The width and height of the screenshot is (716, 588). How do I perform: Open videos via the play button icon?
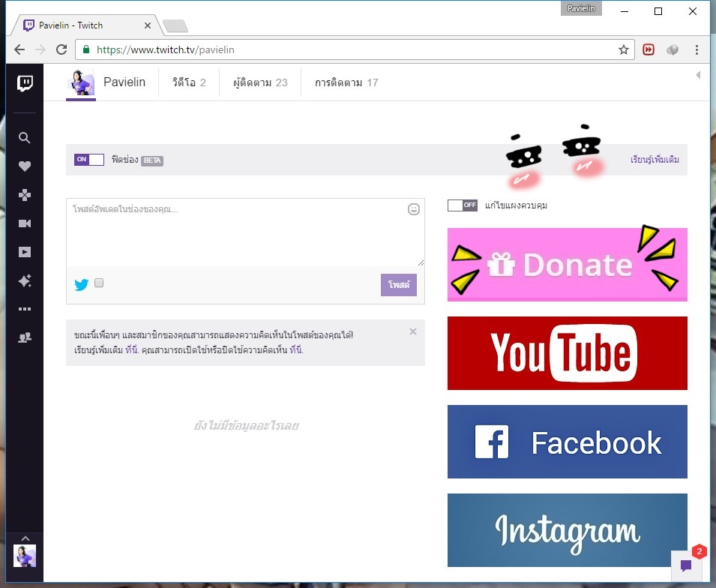click(25, 252)
